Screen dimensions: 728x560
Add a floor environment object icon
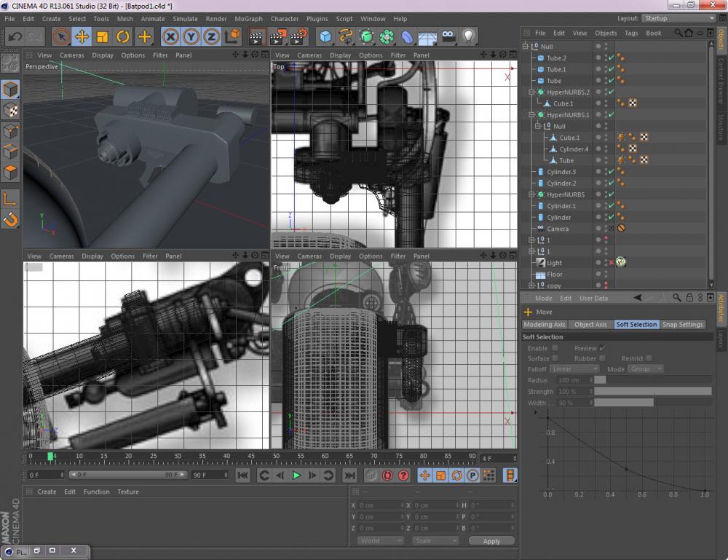coord(427,36)
